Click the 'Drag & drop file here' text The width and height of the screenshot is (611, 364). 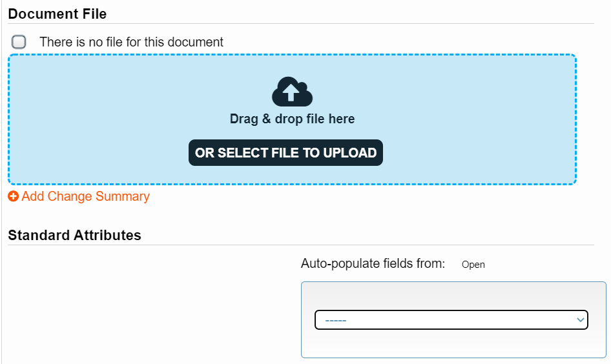[x=292, y=119]
